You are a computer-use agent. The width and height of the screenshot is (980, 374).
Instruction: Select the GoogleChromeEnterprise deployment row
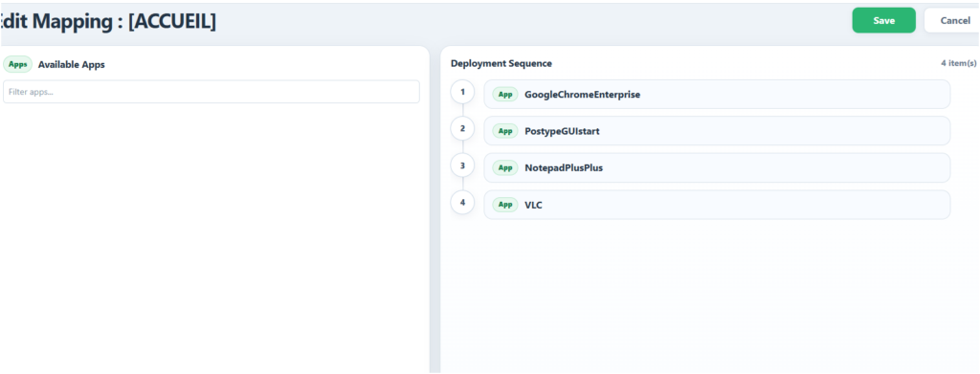click(x=717, y=95)
